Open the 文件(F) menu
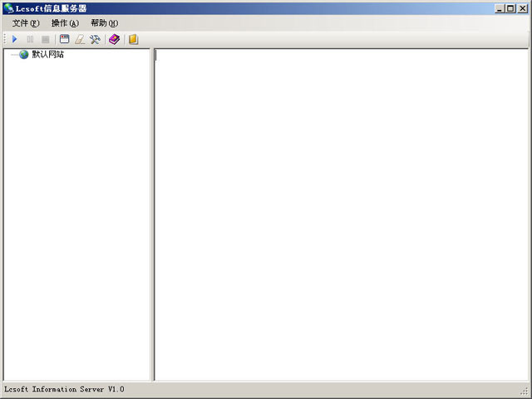Screen dimensions: 532x399 pyautogui.click(x=26, y=23)
